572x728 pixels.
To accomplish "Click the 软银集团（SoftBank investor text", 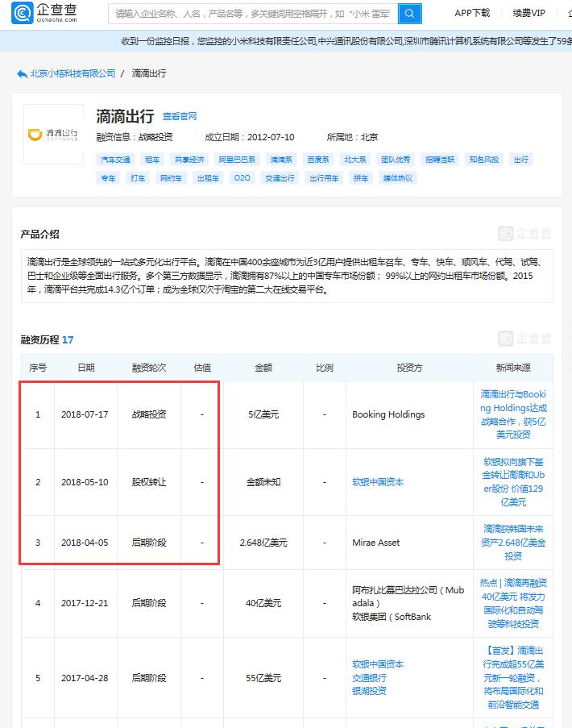I will [x=392, y=617].
